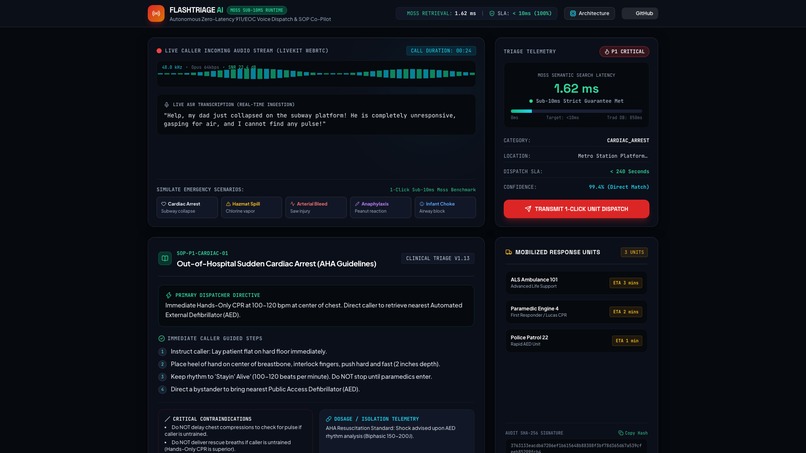Viewport: 806px width, 453px height.
Task: Open the Architecture button in header
Action: (589, 13)
